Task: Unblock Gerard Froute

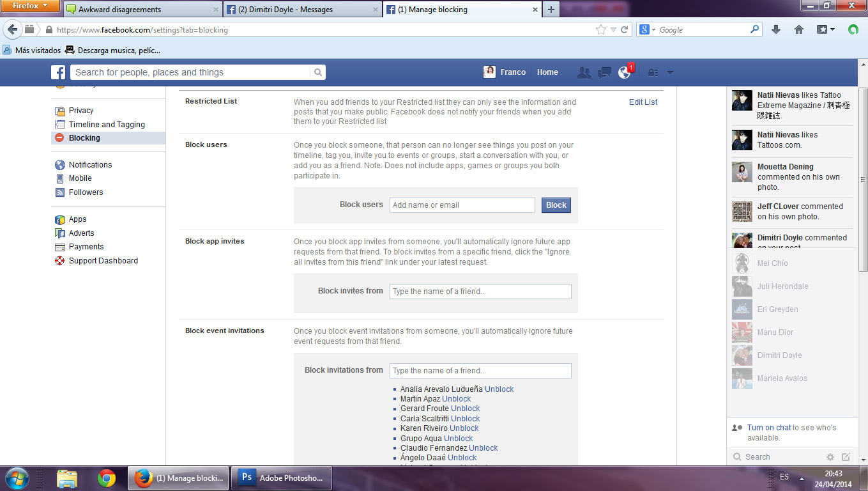Action: [466, 409]
